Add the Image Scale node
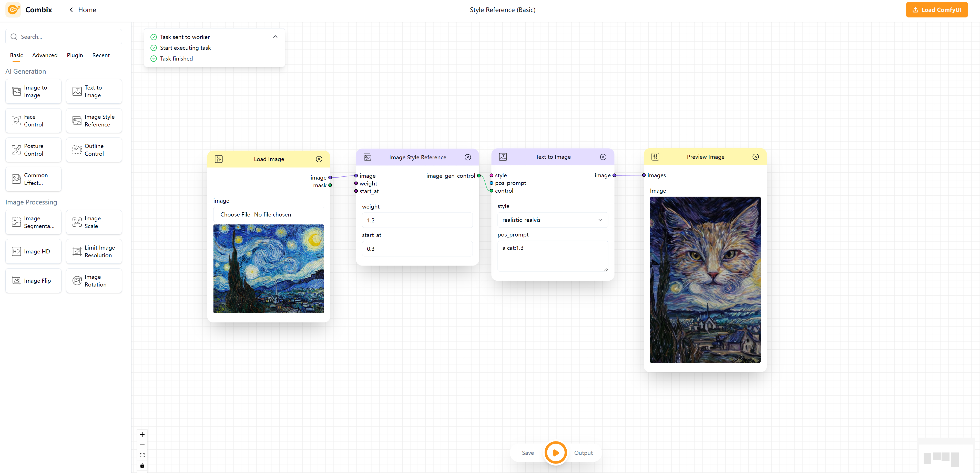This screenshot has height=473, width=980. point(94,222)
